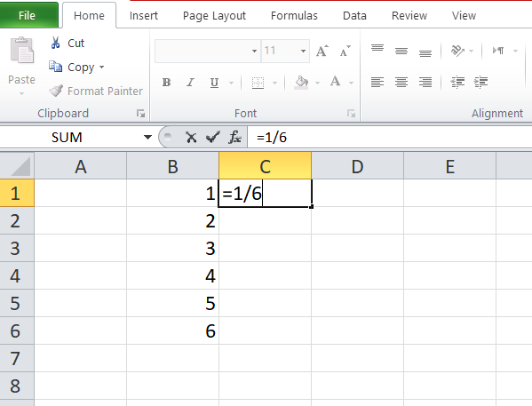
Task: Click the Grow Font icon
Action: (x=322, y=51)
